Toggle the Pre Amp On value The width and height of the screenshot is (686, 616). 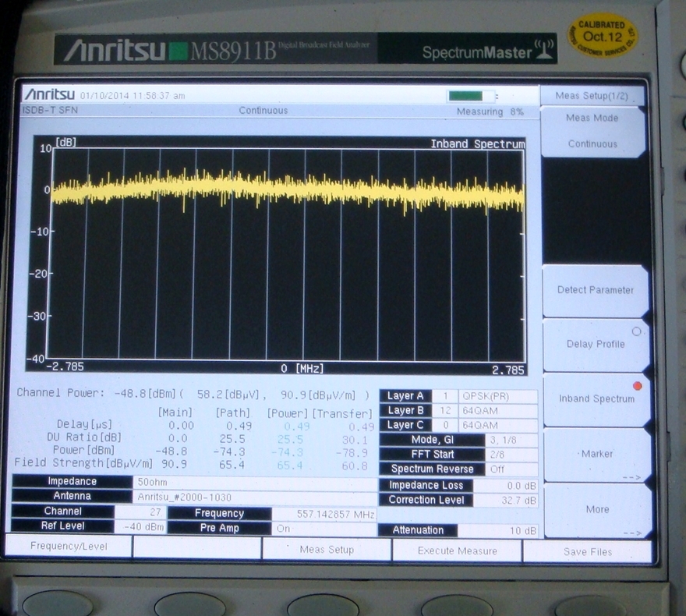coord(324,529)
